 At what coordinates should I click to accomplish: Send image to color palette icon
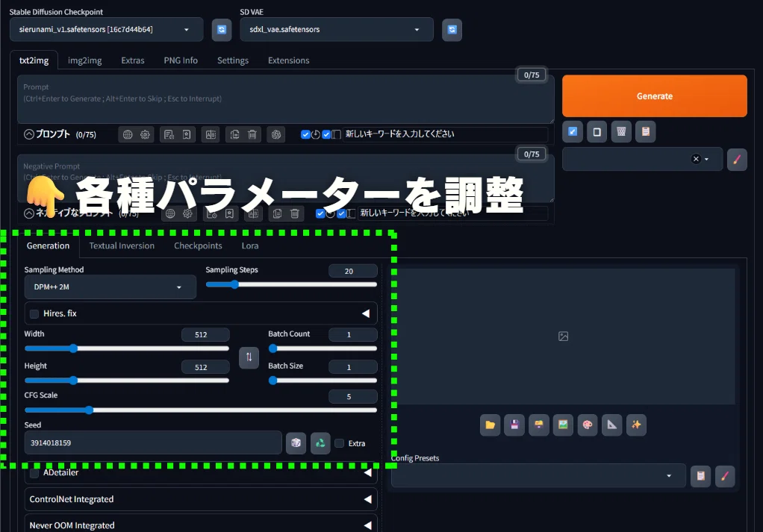point(588,425)
